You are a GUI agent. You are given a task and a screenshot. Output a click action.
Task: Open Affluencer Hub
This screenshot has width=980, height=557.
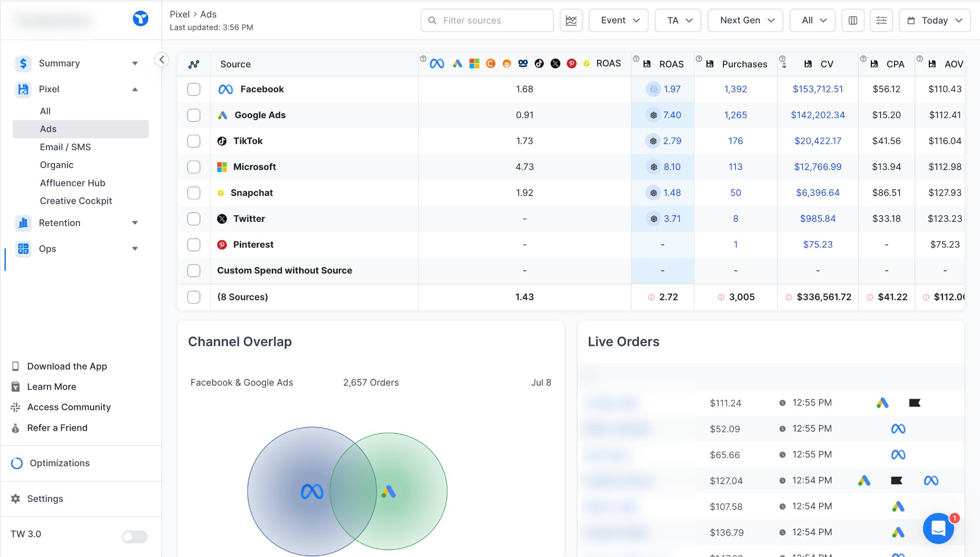click(73, 183)
